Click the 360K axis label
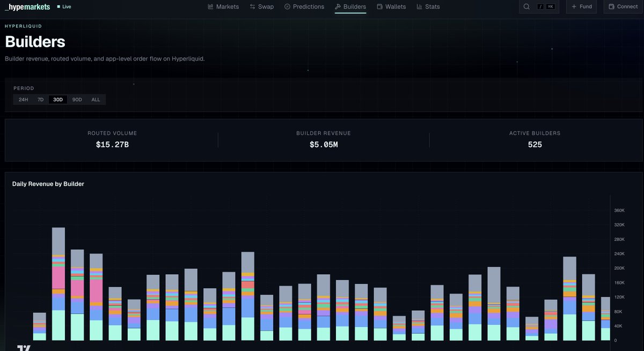 619,210
